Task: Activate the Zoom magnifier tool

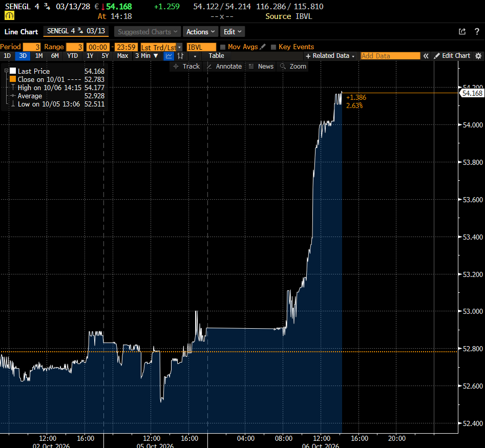Action: pos(293,67)
